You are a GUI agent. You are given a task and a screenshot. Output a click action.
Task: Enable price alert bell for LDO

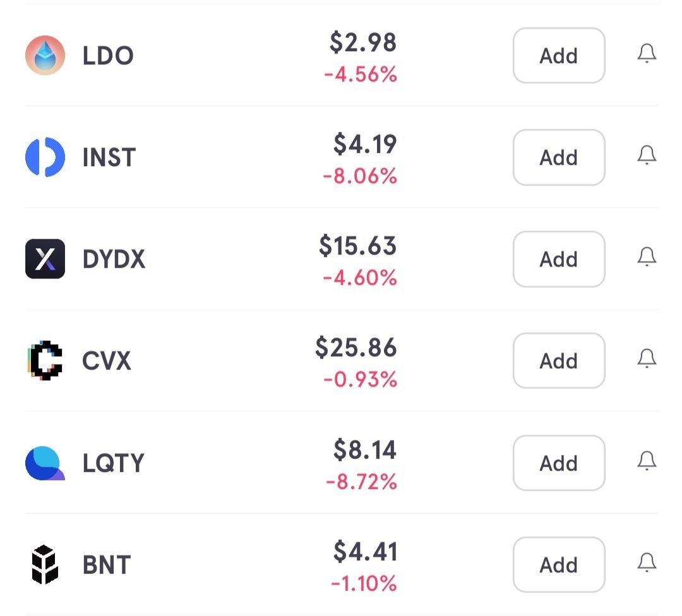click(x=647, y=54)
